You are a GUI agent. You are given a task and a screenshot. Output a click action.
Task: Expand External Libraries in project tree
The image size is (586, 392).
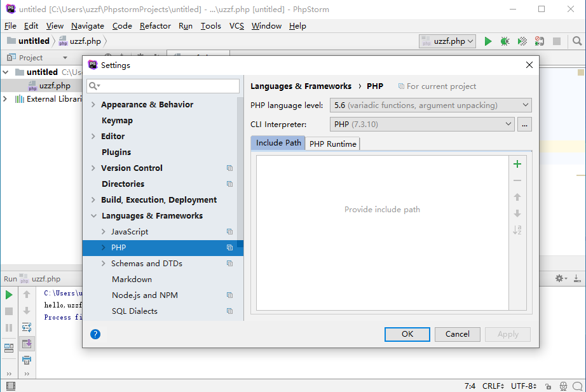pos(5,99)
